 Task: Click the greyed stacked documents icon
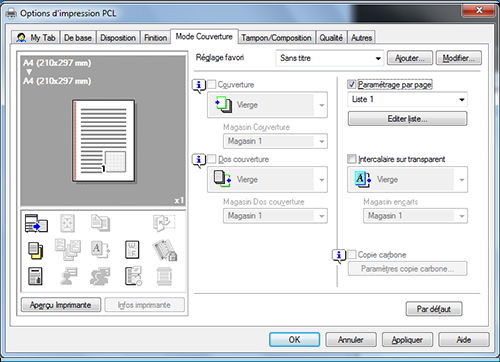tap(100, 223)
